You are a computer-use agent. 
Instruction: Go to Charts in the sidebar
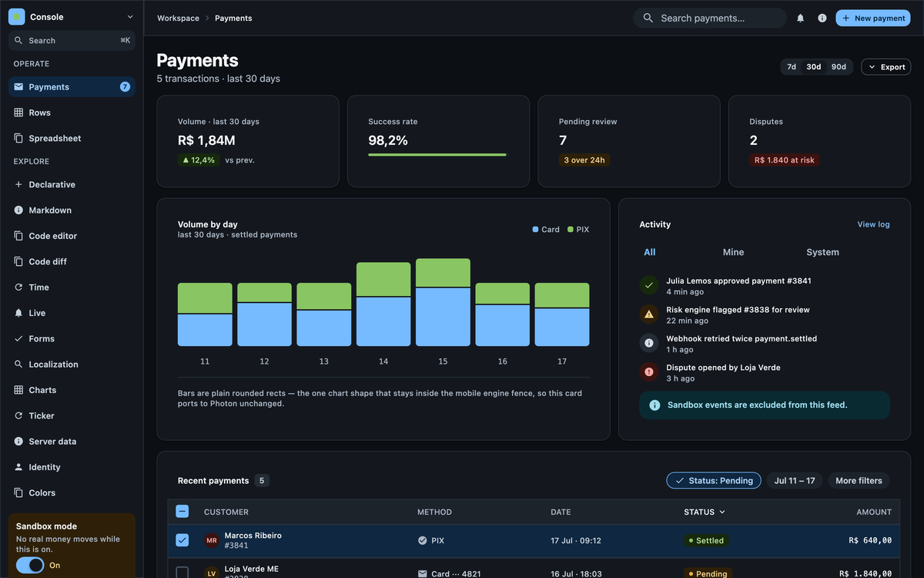pyautogui.click(x=72, y=390)
